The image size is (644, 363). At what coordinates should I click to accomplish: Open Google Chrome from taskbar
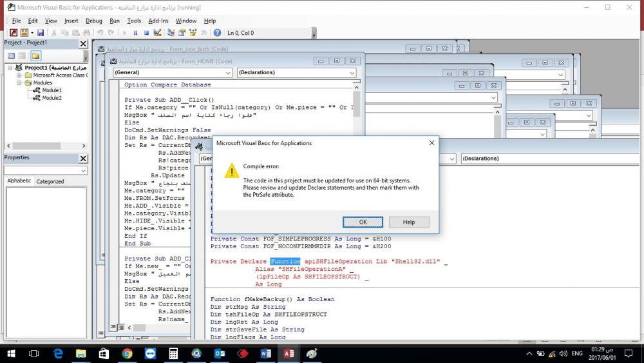(x=128, y=353)
